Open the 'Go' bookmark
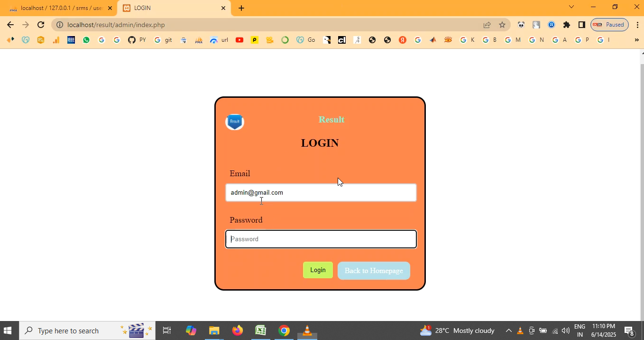The image size is (644, 340). point(306,40)
